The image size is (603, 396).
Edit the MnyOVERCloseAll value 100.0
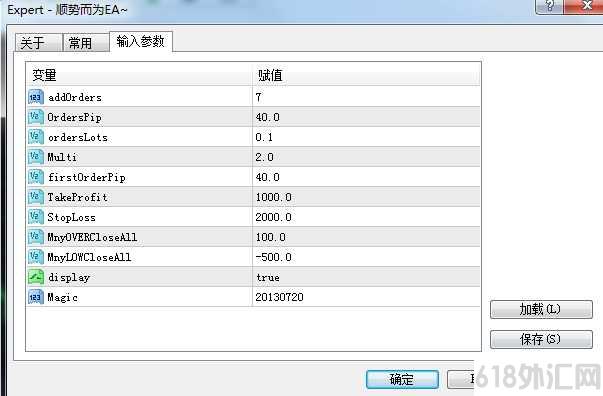tap(366, 237)
